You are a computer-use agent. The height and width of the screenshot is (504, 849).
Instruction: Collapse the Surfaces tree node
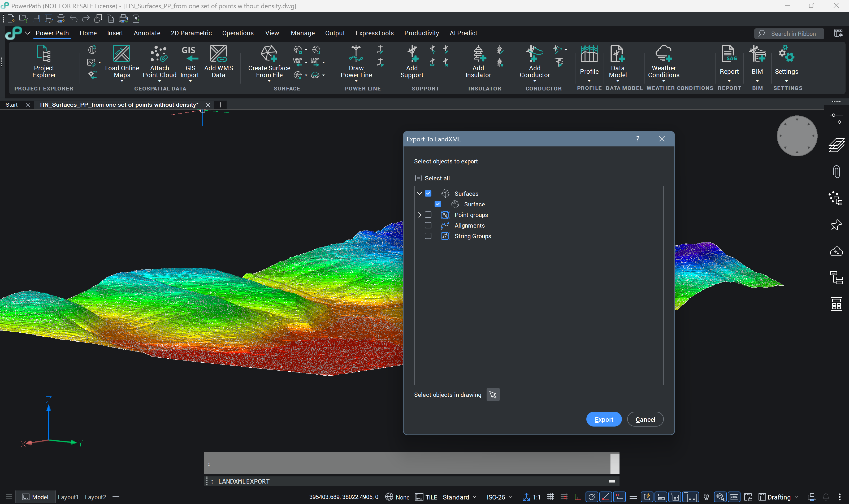click(x=419, y=194)
